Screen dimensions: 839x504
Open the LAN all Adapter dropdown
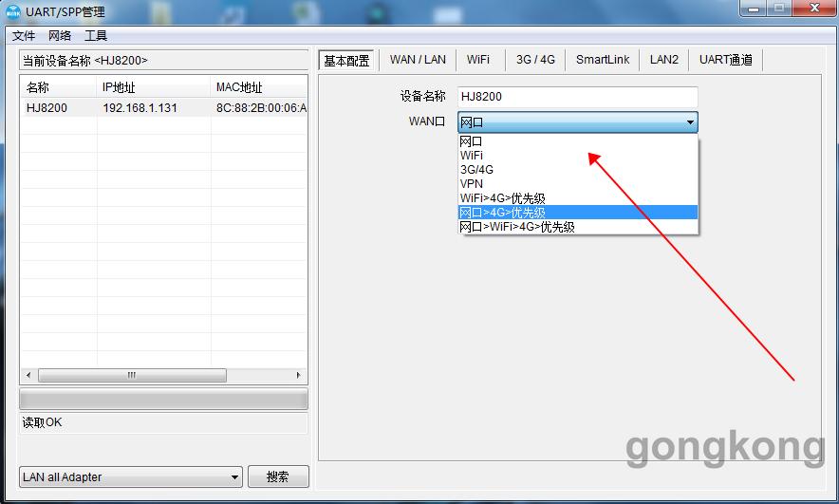(x=131, y=476)
